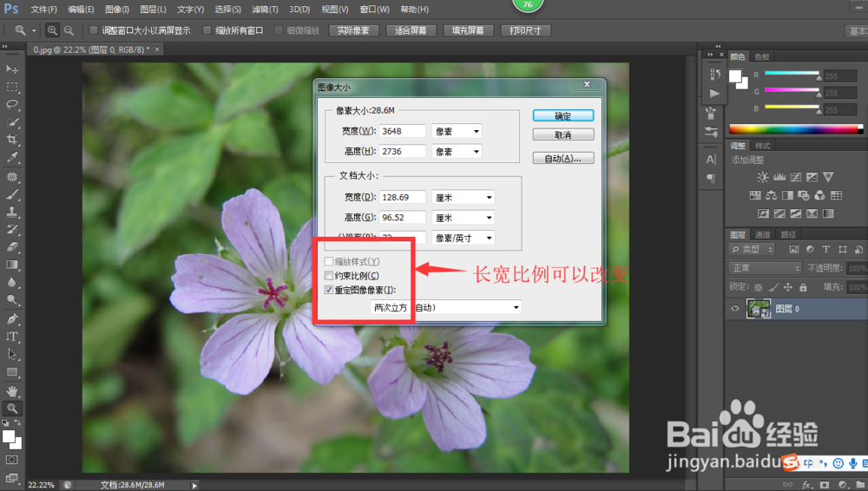Switch to the 样式 tab
This screenshot has height=491, width=868.
tap(763, 146)
